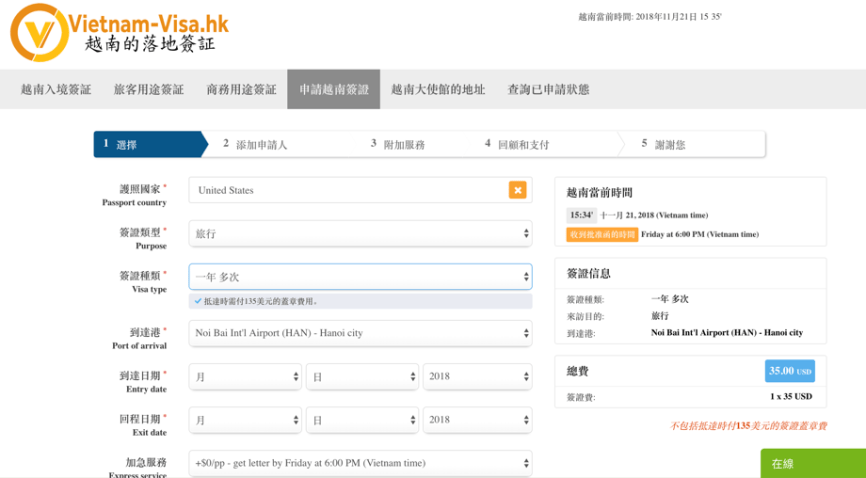The image size is (866, 478).
Task: Open the port of arrival dropdown
Action: (x=360, y=333)
